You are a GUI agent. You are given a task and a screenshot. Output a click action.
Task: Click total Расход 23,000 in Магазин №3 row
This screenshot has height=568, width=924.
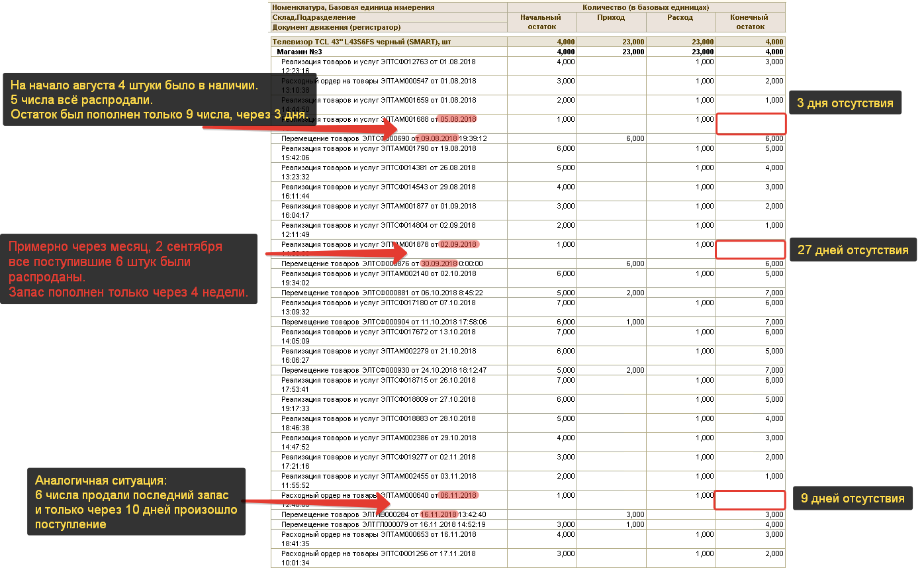tap(702, 52)
